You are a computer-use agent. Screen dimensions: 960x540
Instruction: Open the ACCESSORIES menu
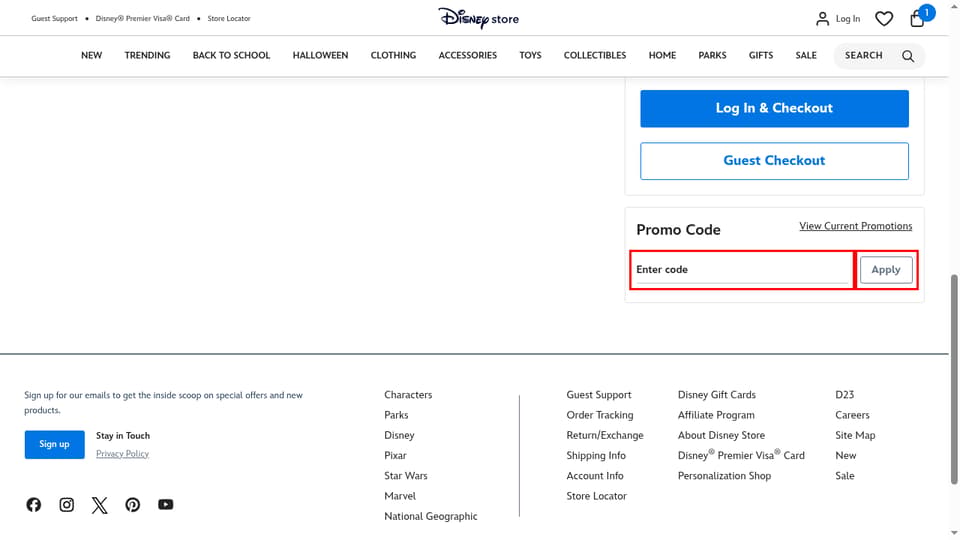click(468, 55)
